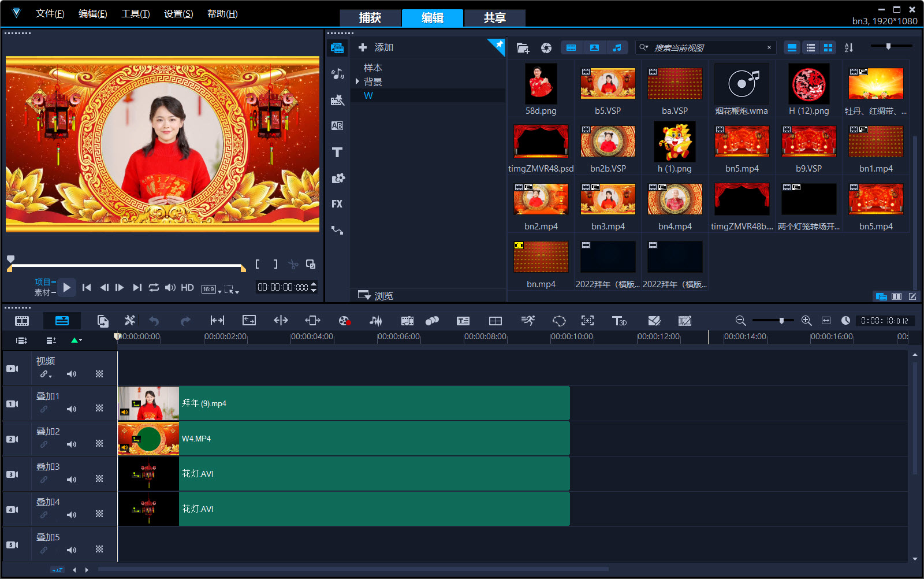
Task: Open the sound mixer
Action: tap(375, 321)
